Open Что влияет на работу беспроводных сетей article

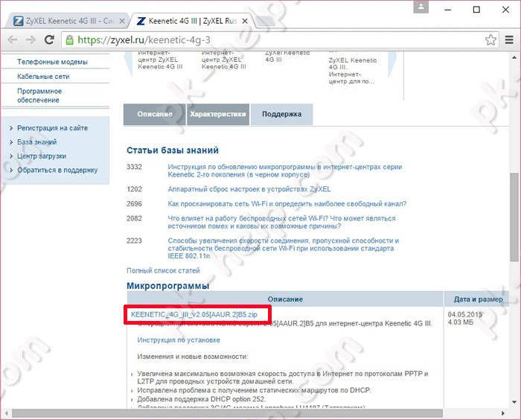coord(281,222)
